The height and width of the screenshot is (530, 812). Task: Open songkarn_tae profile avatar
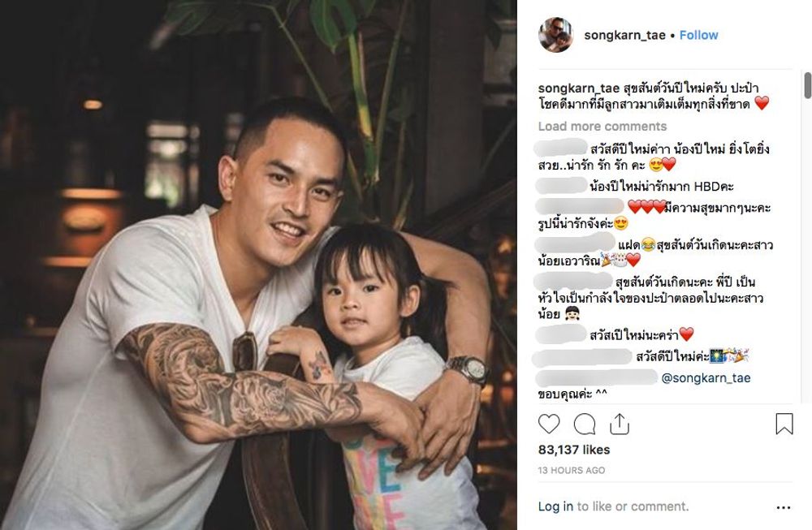tap(555, 35)
